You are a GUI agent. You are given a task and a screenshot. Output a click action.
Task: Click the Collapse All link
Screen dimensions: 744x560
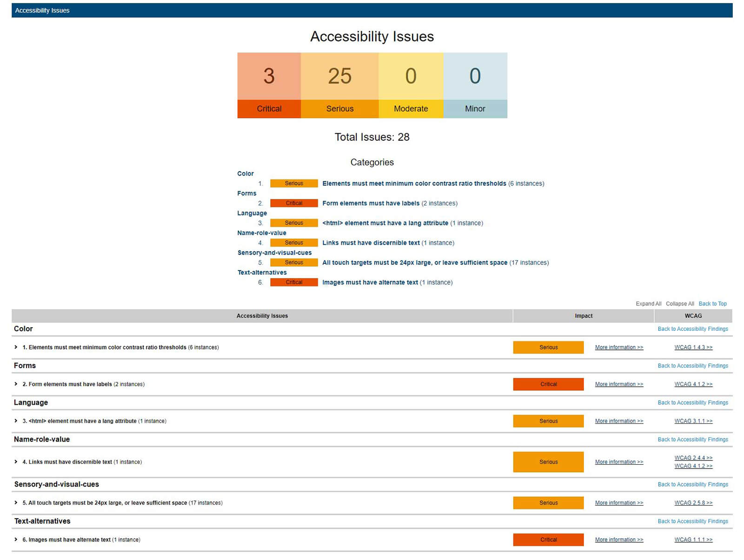point(679,304)
